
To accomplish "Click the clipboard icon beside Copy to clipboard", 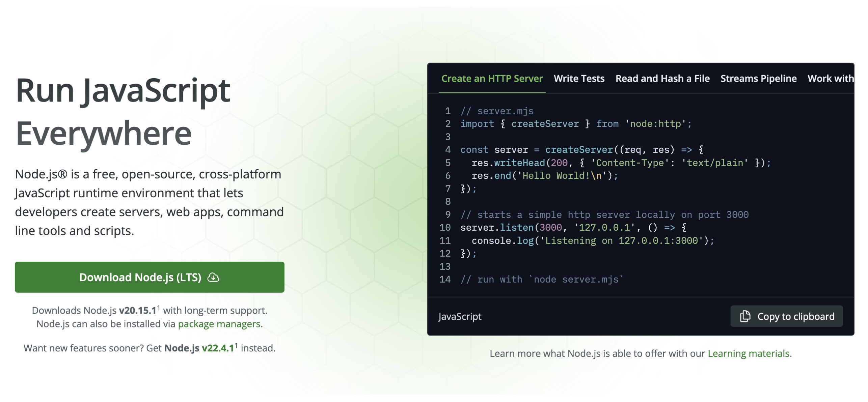I will click(x=745, y=316).
